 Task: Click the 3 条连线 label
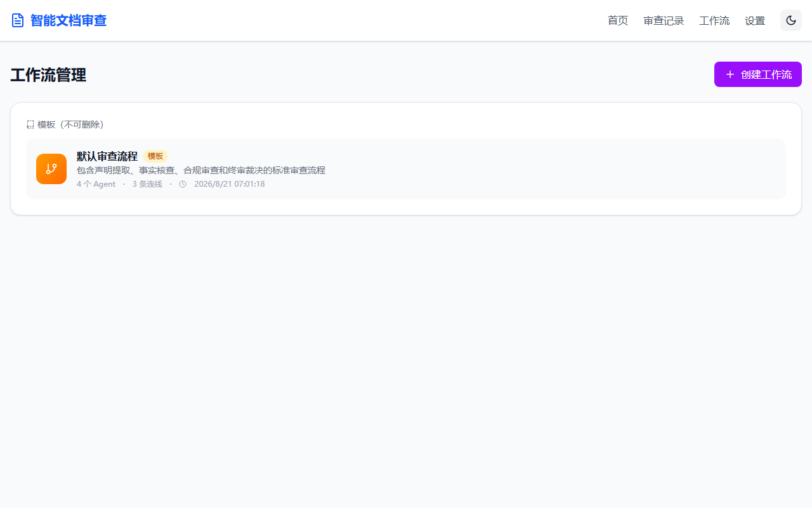(147, 184)
